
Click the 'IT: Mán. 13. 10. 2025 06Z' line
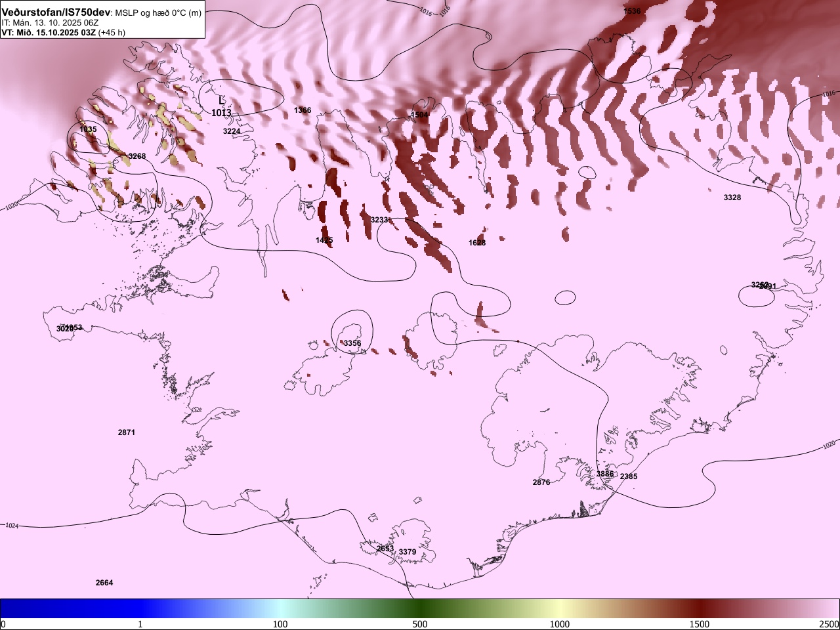tap(50, 22)
